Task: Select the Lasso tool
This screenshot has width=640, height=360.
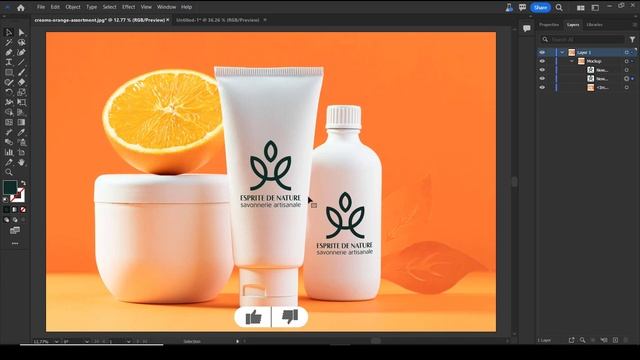Action: [x=21, y=42]
